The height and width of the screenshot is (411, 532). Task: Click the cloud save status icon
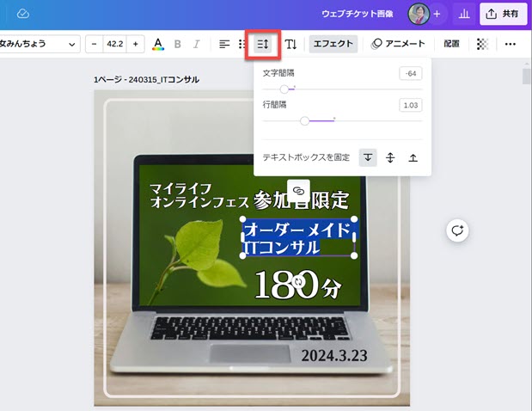point(23,14)
